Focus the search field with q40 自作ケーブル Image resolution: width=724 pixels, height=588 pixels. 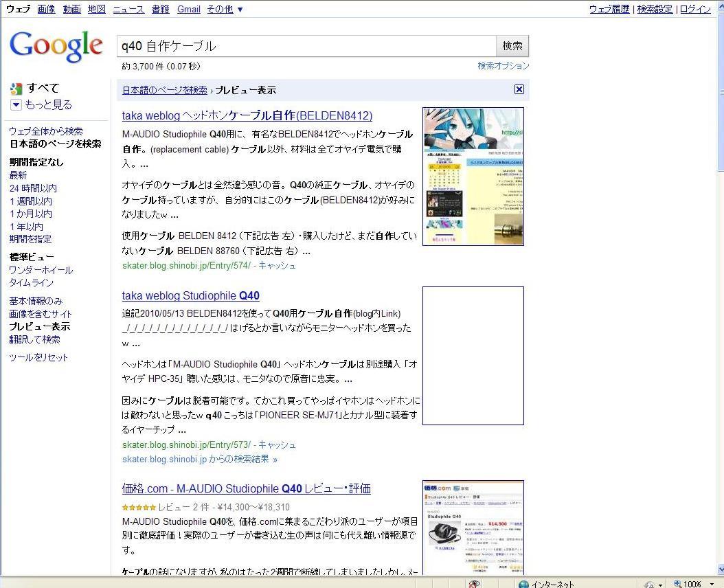pyautogui.click(x=306, y=46)
